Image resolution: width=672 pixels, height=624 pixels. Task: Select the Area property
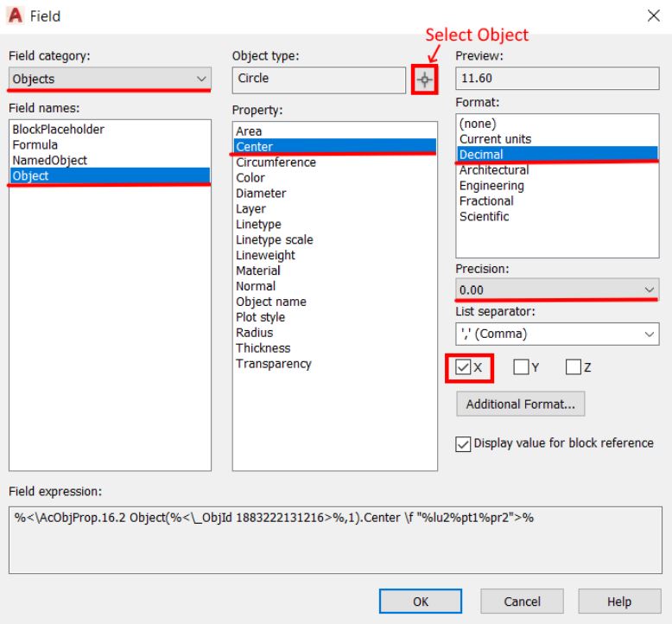coord(335,131)
